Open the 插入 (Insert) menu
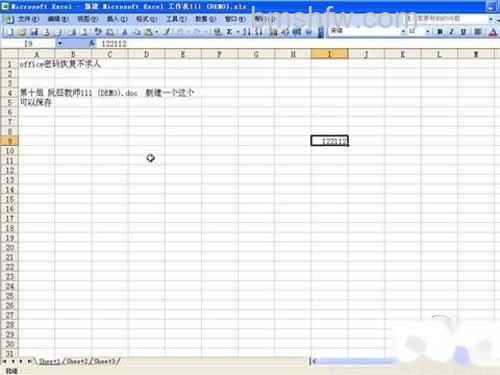 (x=117, y=19)
